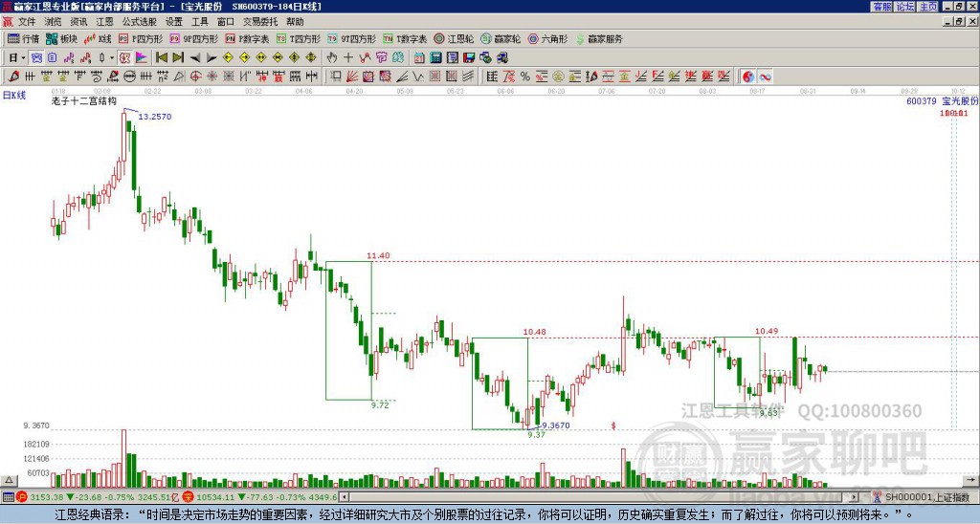Screen dimensions: 980x524
Task: Click the 11.40 price level label
Action: (378, 255)
